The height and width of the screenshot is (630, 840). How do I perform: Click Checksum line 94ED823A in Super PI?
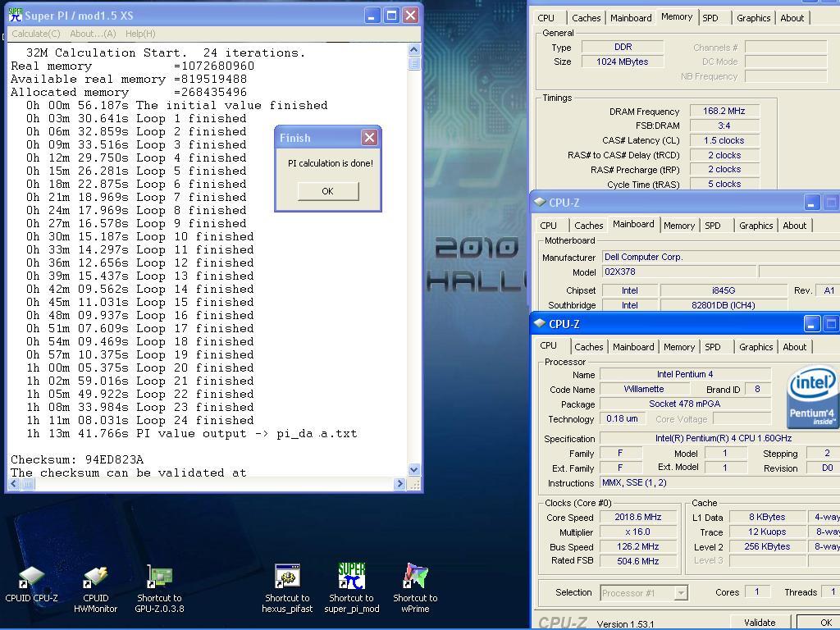tap(77, 459)
